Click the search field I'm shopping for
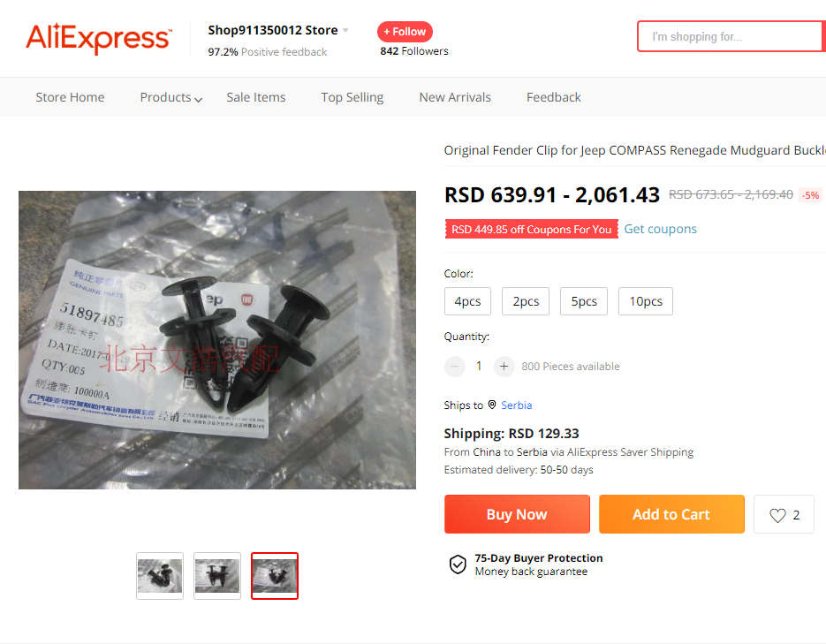The height and width of the screenshot is (644, 826). (x=731, y=36)
